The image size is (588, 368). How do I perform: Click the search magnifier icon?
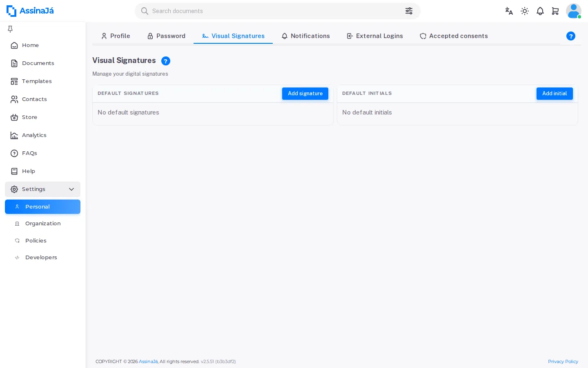point(145,11)
